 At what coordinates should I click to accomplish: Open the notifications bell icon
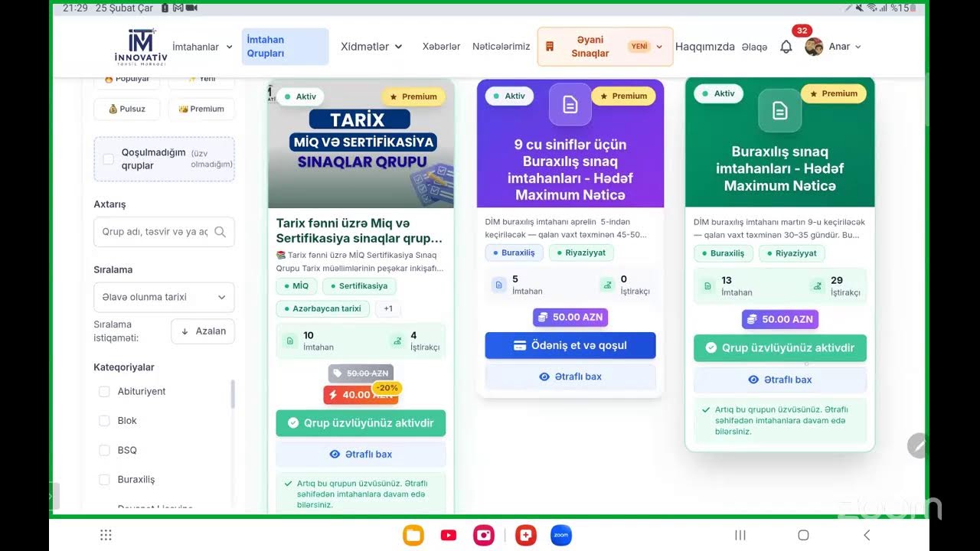click(x=786, y=47)
